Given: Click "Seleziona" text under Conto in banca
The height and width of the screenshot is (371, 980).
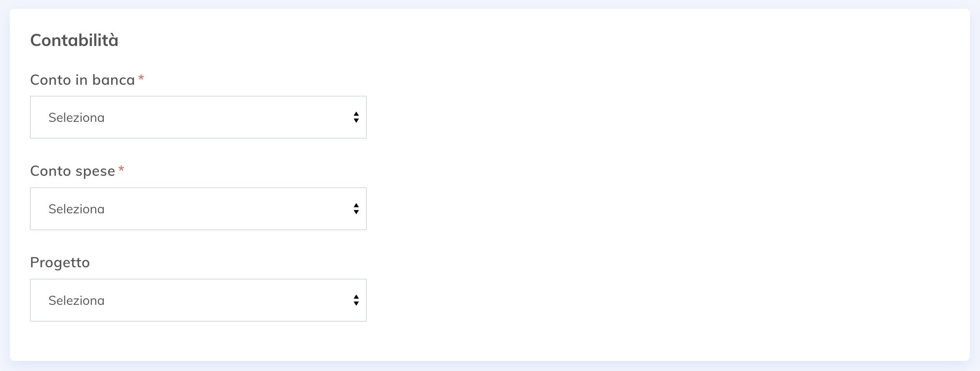Looking at the screenshot, I should [76, 118].
